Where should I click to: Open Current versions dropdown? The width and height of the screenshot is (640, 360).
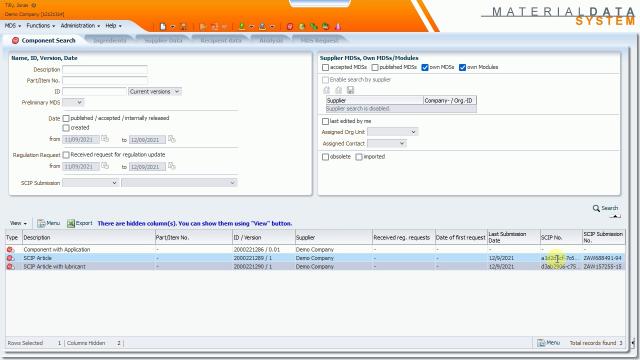click(155, 91)
